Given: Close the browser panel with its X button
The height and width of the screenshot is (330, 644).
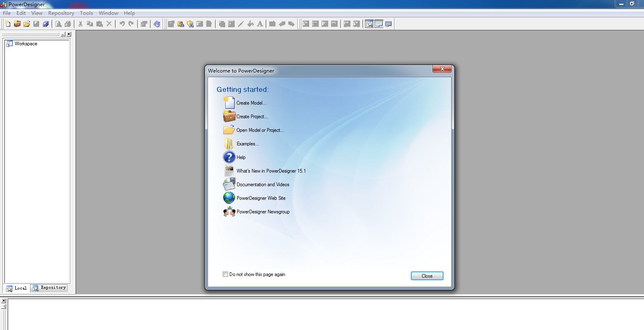Looking at the screenshot, I should click(x=69, y=34).
